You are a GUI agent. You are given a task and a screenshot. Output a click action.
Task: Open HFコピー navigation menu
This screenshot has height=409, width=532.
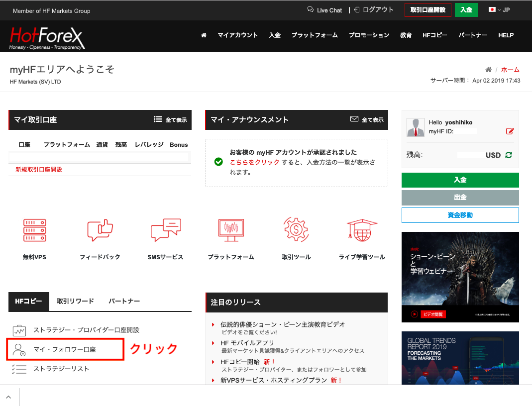coord(434,35)
